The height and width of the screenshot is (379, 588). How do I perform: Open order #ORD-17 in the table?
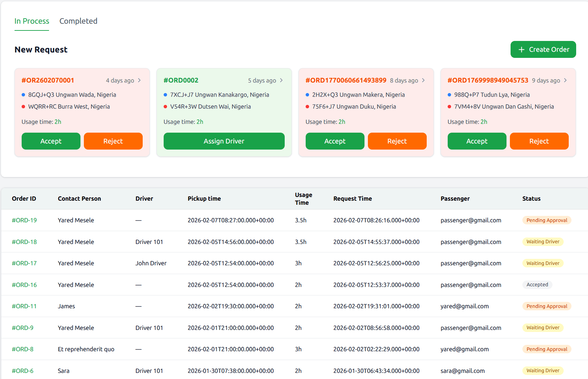(24, 263)
